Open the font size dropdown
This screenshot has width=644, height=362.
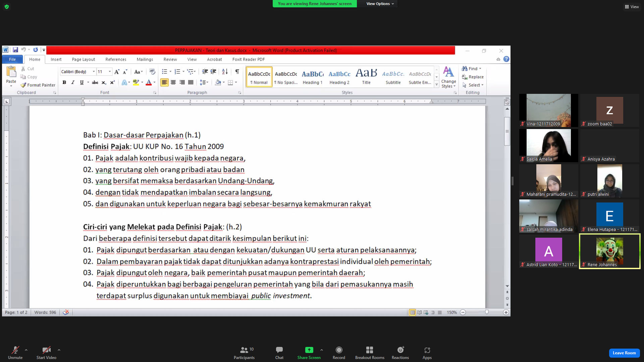[109, 72]
